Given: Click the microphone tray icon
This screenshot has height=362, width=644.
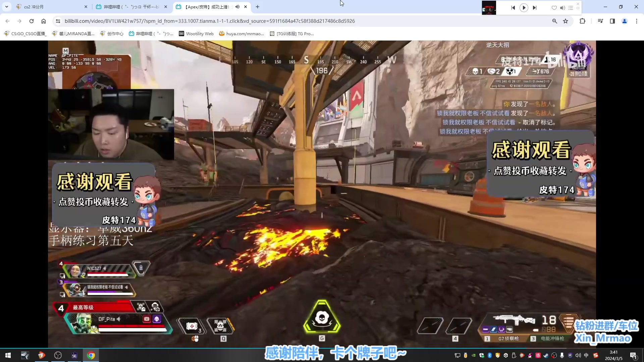Looking at the screenshot, I should [x=562, y=355].
